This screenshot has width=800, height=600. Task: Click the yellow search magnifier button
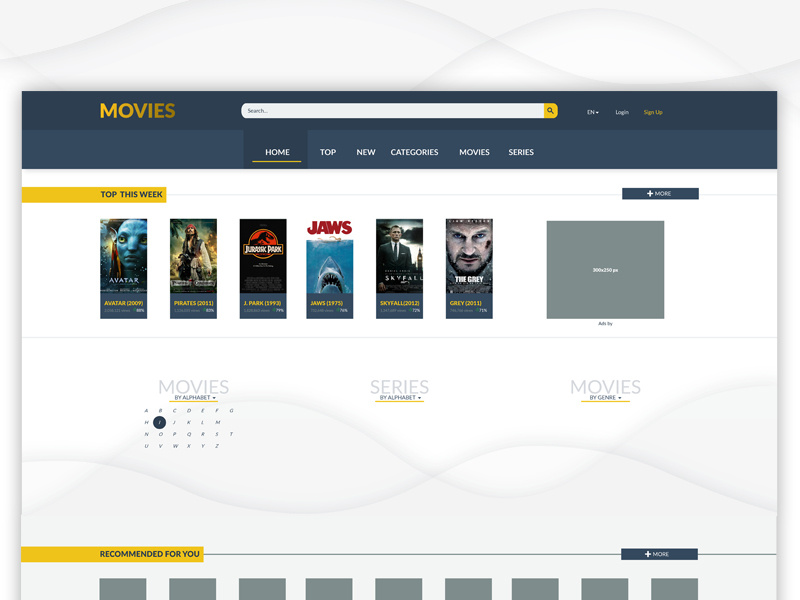tap(551, 111)
